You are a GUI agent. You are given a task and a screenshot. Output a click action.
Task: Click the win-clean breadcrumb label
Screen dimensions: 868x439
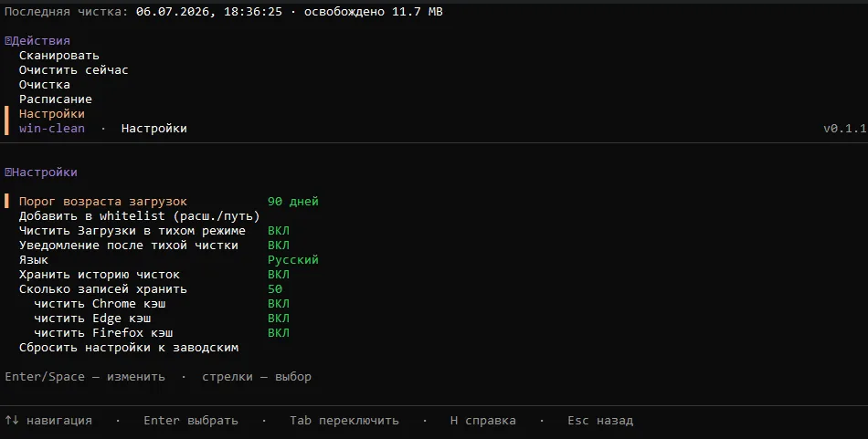click(52, 129)
